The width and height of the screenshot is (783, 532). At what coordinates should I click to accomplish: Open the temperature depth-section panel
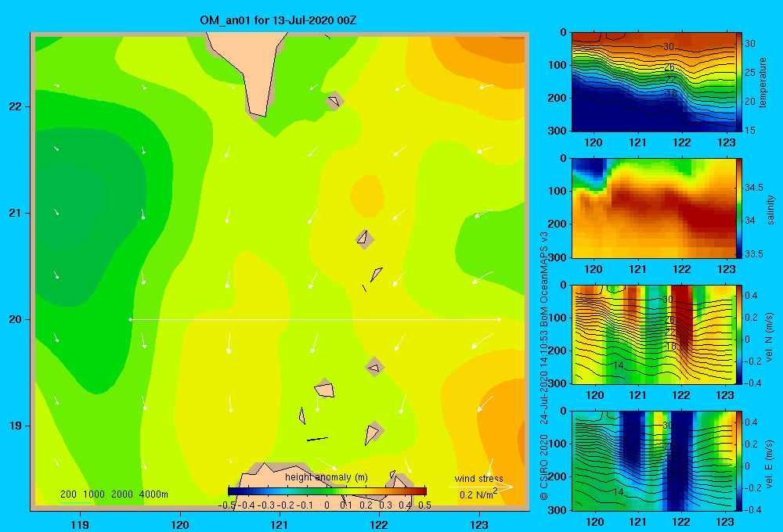pos(653,82)
